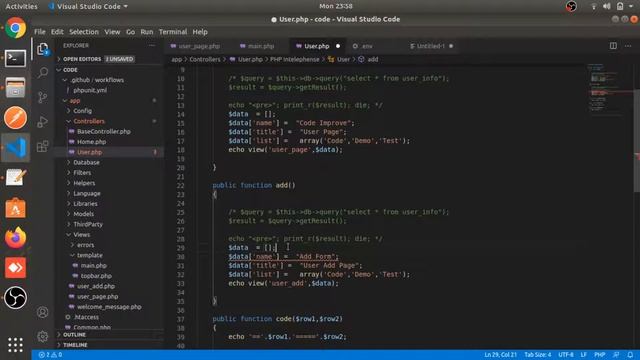640x360 pixels.
Task: Open BaseController.php in the file tree
Action: pyautogui.click(x=104, y=131)
